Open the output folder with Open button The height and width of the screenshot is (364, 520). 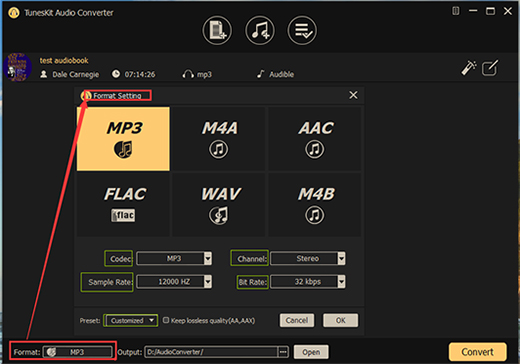pyautogui.click(x=311, y=352)
